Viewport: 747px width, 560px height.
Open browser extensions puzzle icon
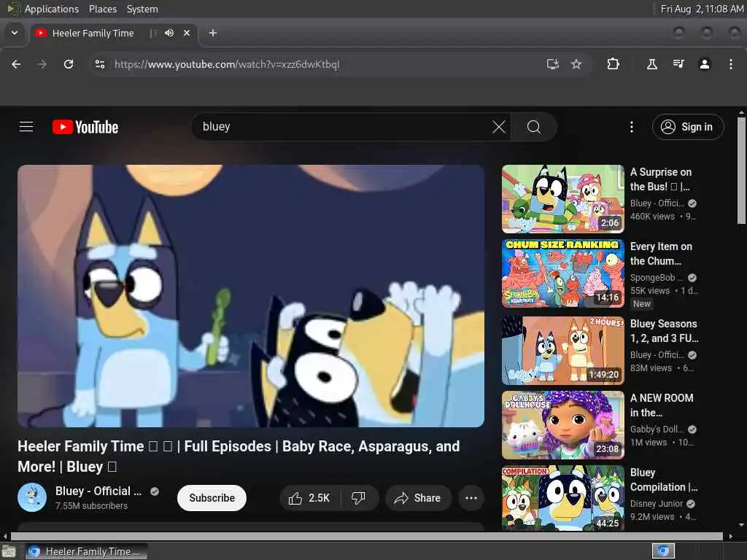pyautogui.click(x=613, y=64)
